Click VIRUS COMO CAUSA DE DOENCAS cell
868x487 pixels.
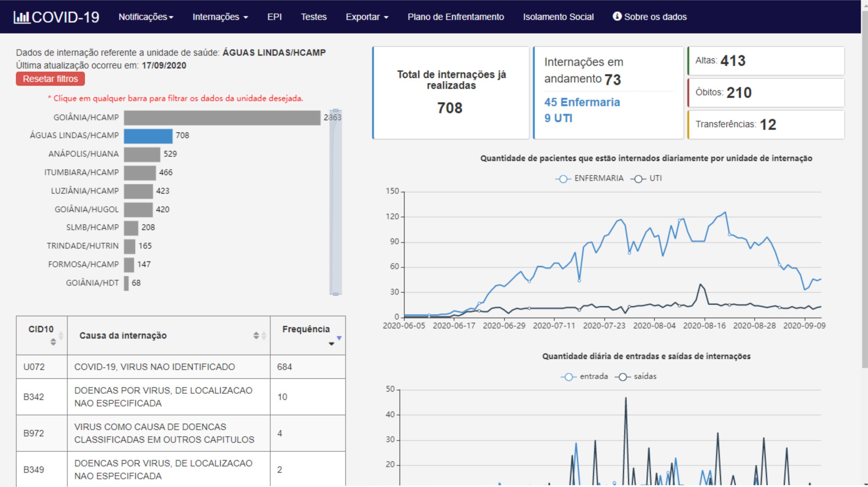169,433
